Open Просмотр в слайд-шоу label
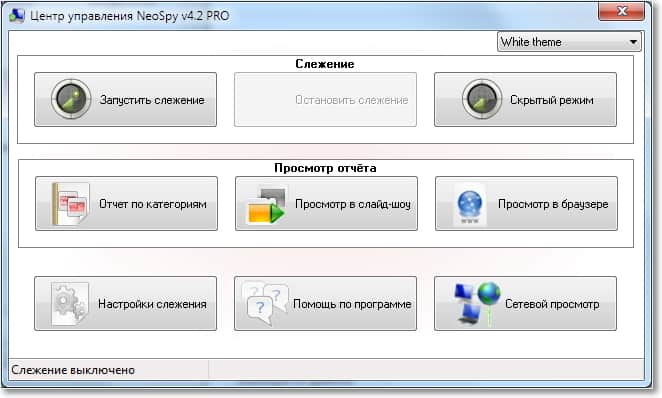662x398 pixels. pos(353,204)
